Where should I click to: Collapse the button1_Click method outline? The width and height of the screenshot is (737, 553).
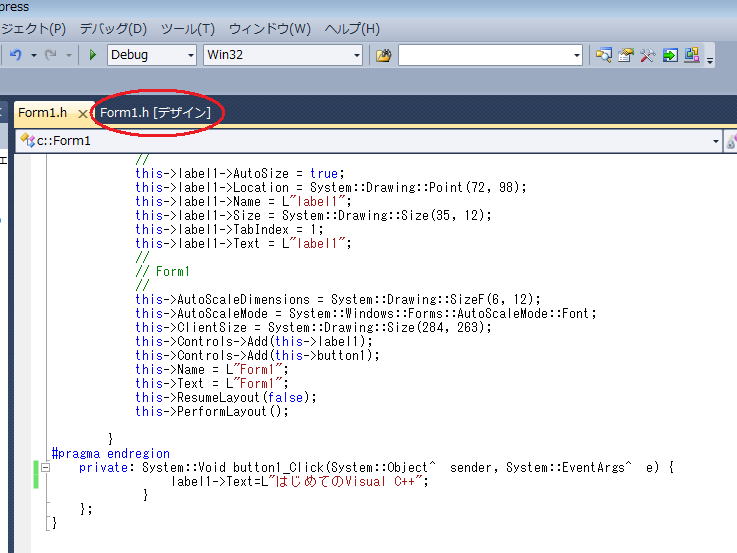[45, 467]
